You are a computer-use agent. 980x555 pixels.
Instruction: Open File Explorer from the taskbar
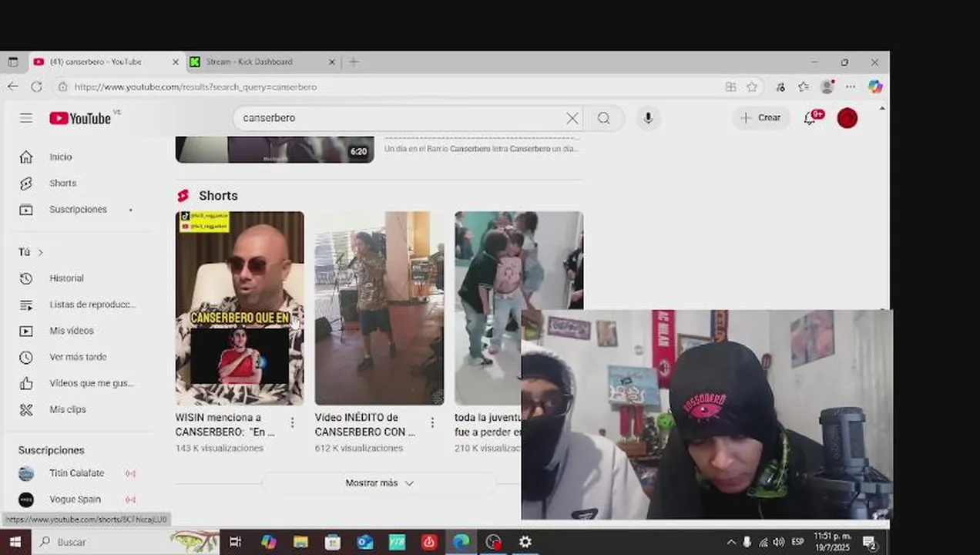[x=300, y=542]
